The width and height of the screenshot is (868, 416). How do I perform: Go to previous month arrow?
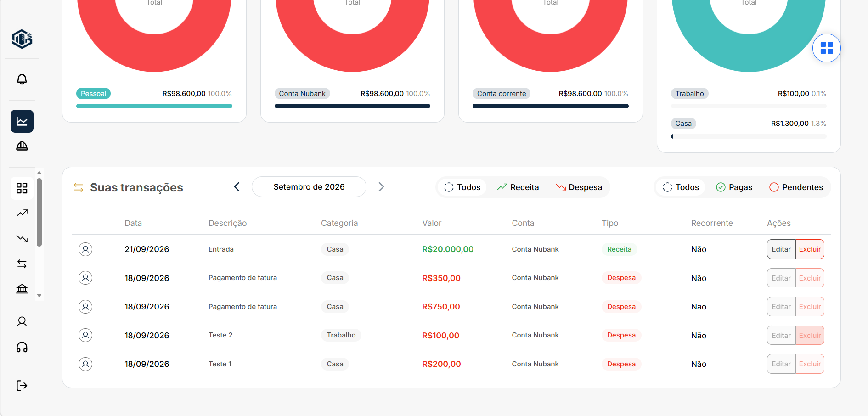point(237,187)
